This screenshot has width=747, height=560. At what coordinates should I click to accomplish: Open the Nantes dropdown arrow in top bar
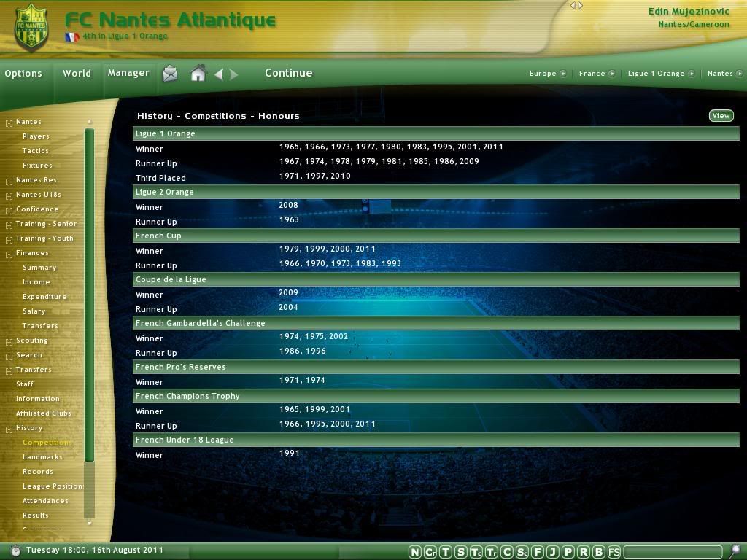740,74
